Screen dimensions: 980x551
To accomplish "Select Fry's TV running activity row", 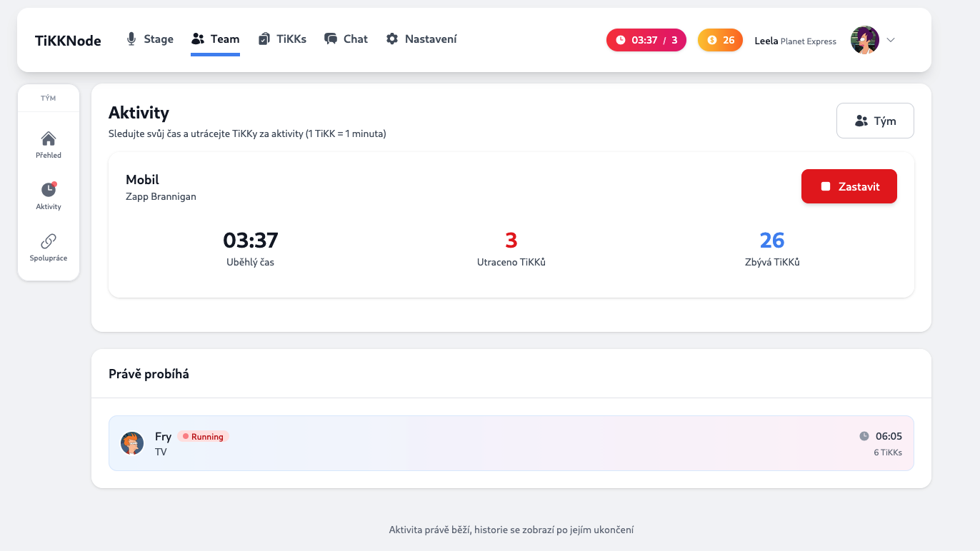I will tap(511, 443).
